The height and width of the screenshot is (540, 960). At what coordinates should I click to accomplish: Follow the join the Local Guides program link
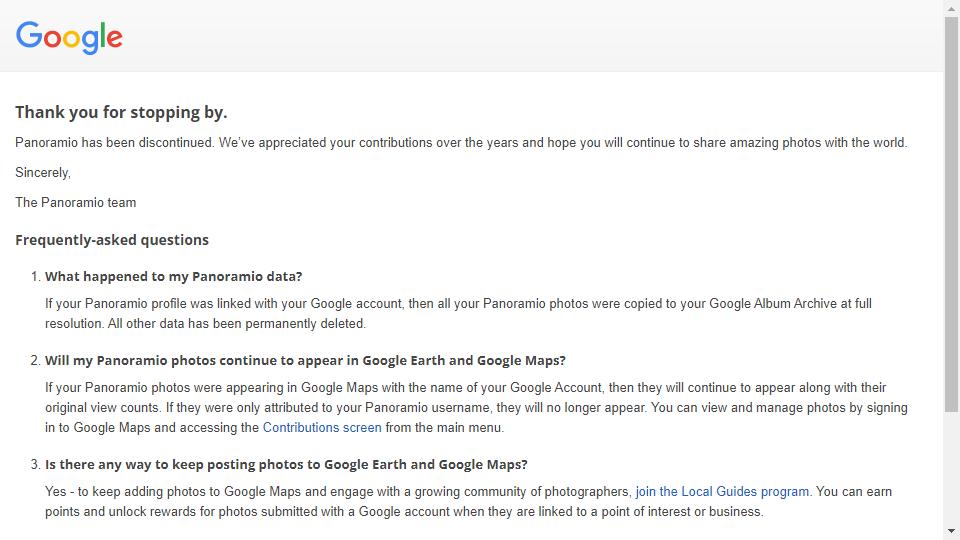point(722,492)
